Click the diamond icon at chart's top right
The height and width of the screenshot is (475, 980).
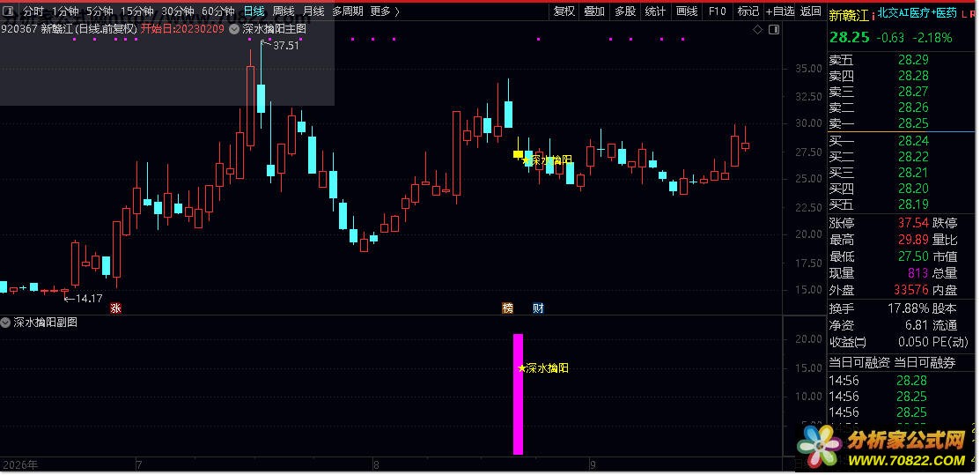[757, 29]
